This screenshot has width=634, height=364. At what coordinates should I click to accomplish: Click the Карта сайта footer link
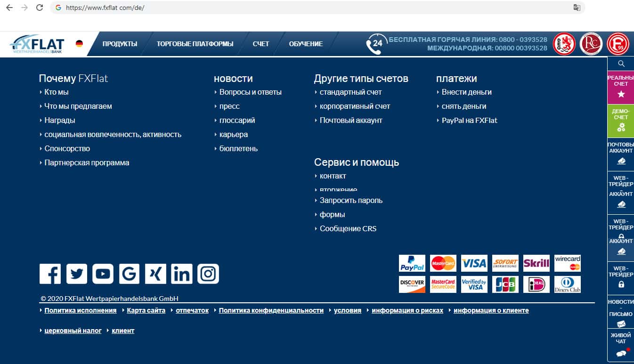click(146, 311)
